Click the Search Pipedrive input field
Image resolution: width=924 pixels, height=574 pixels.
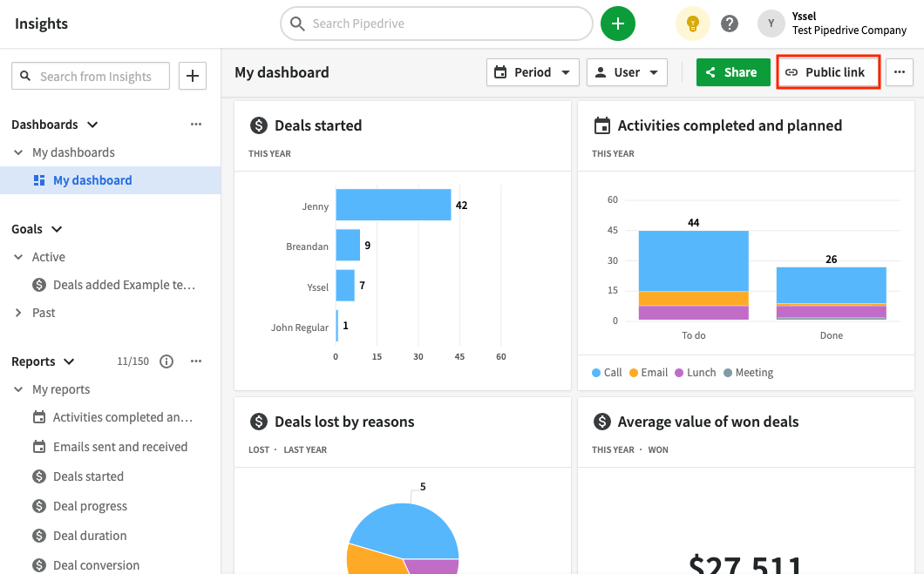click(x=436, y=24)
